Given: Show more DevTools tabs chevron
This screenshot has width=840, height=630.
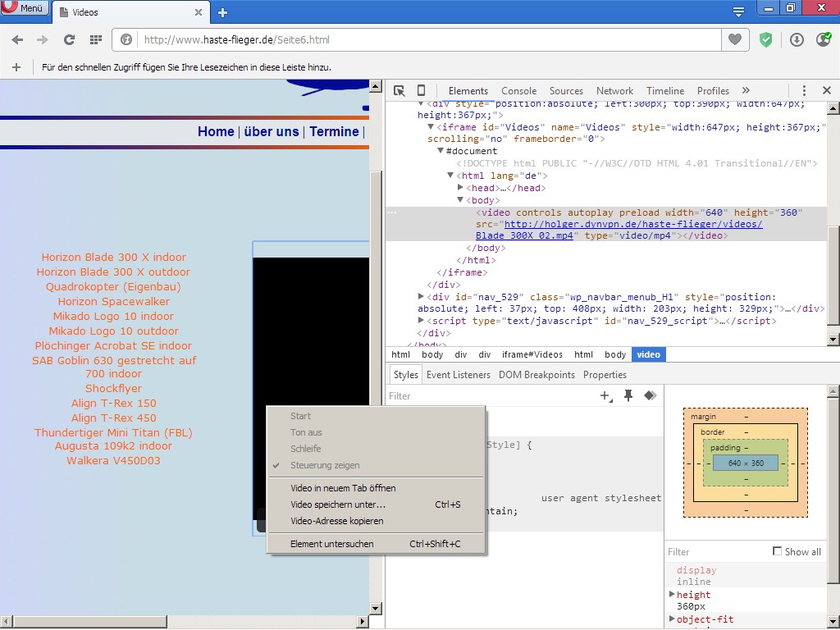Looking at the screenshot, I should click(746, 90).
